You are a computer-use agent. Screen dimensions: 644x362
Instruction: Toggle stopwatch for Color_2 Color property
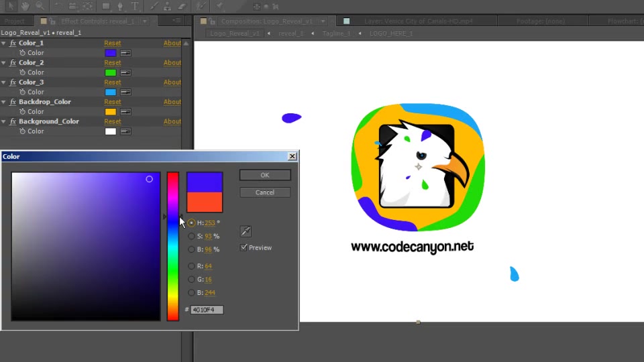(23, 72)
